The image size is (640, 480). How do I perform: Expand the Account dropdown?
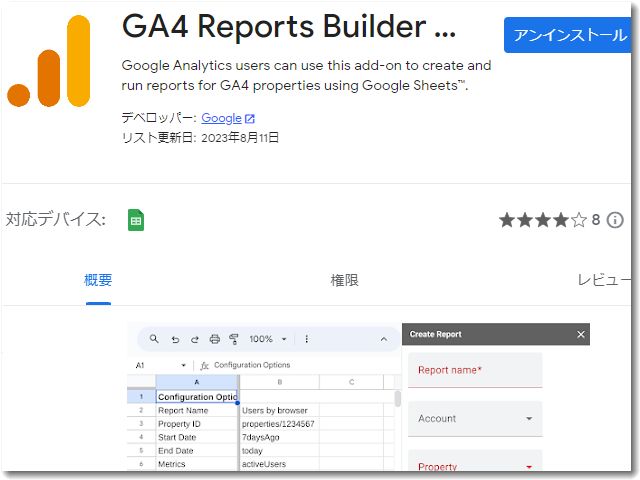pos(529,418)
